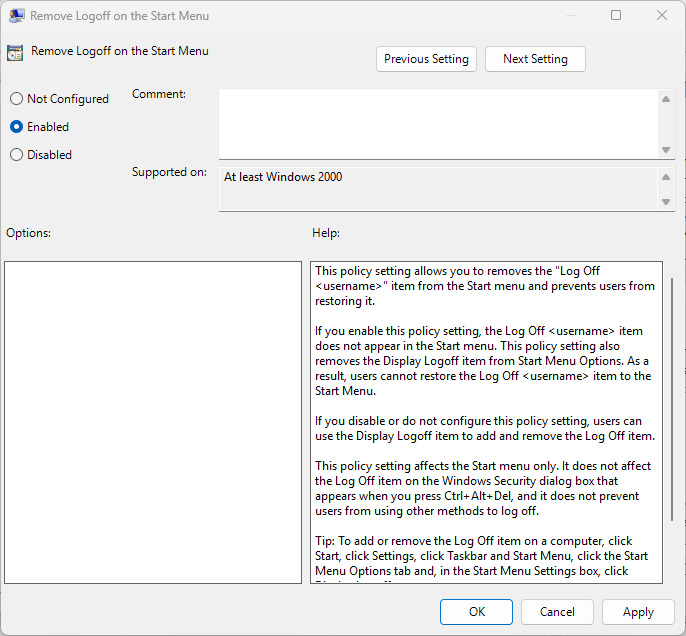The height and width of the screenshot is (636, 686).
Task: Click the empty Options pane
Action: [153, 422]
